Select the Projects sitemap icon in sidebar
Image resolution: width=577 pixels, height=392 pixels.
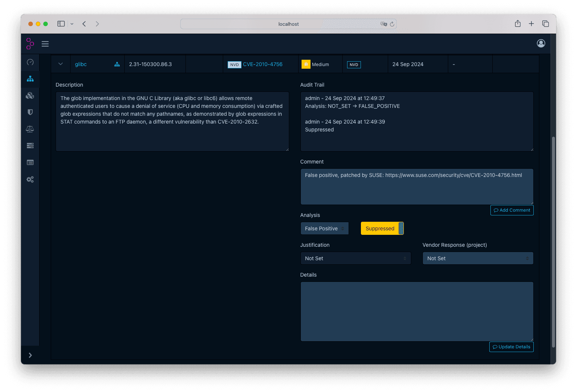pos(30,79)
